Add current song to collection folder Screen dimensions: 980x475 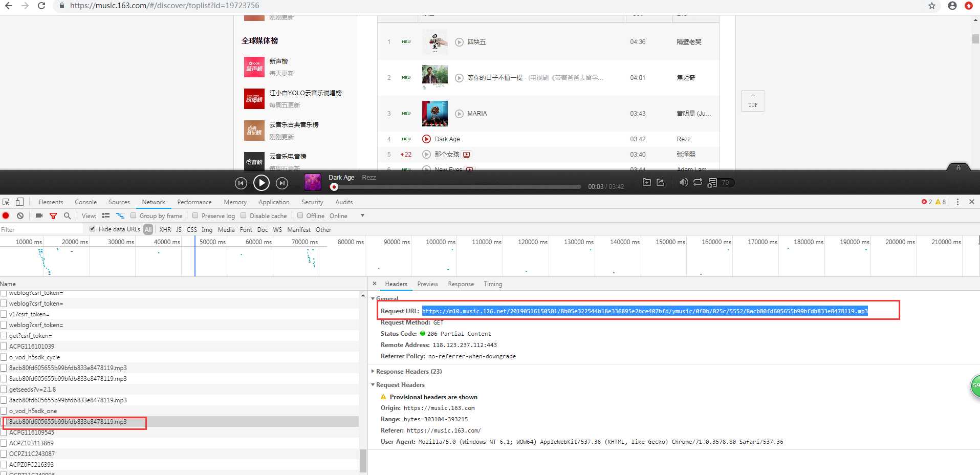pos(647,182)
